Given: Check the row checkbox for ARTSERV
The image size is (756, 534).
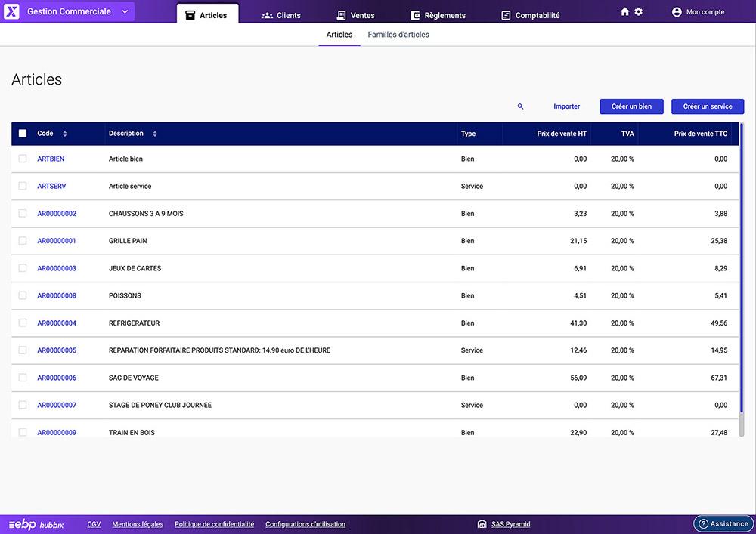Looking at the screenshot, I should tap(22, 186).
